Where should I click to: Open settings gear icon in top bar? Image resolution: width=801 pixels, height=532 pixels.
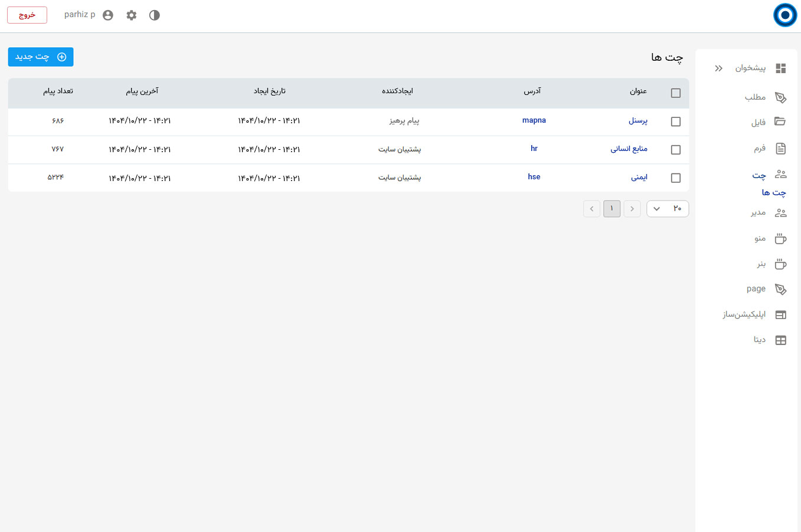[x=131, y=15]
